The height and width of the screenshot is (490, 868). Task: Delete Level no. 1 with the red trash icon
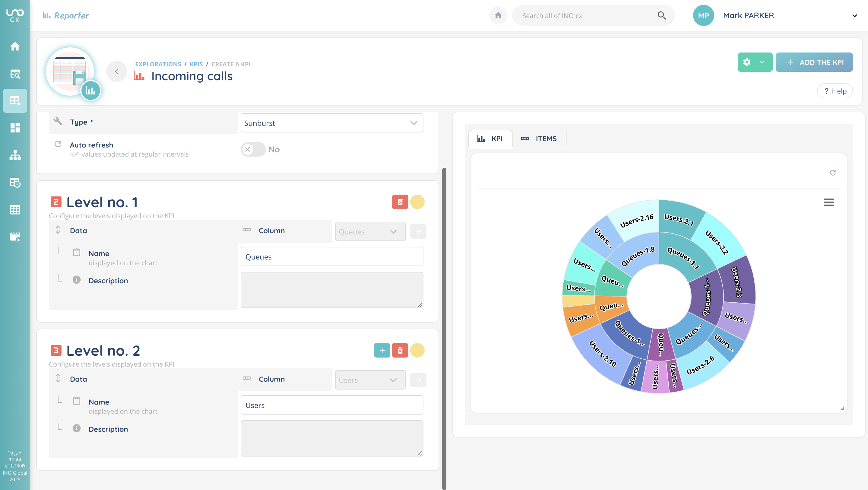[x=400, y=202]
